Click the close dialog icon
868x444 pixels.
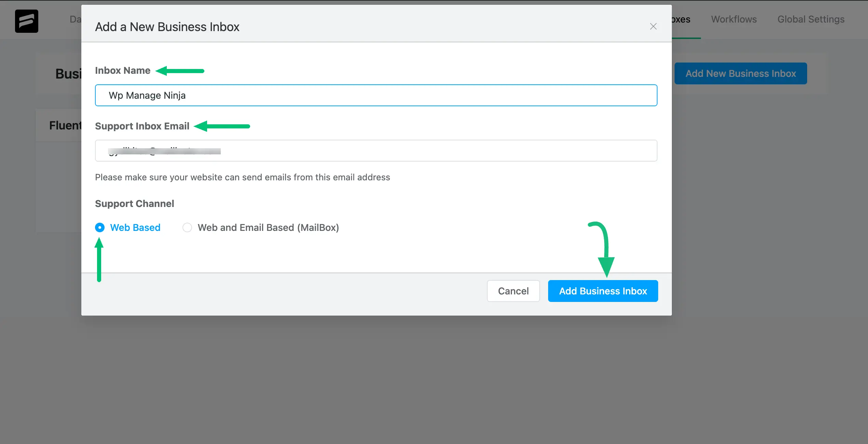pos(653,26)
